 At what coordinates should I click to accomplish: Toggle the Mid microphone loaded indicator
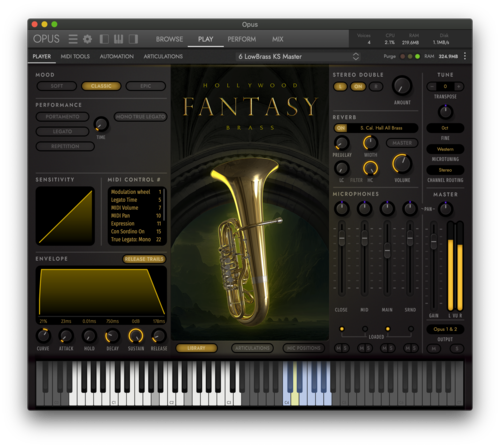pyautogui.click(x=365, y=329)
